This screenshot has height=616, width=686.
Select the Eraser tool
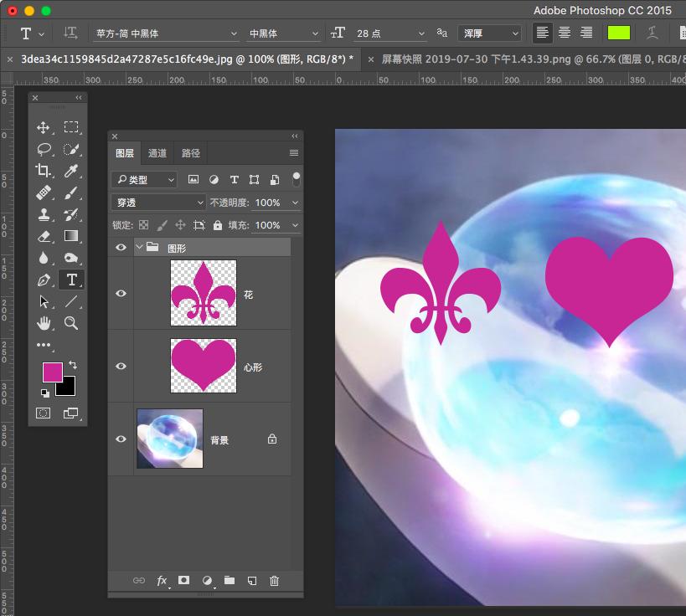(x=44, y=236)
